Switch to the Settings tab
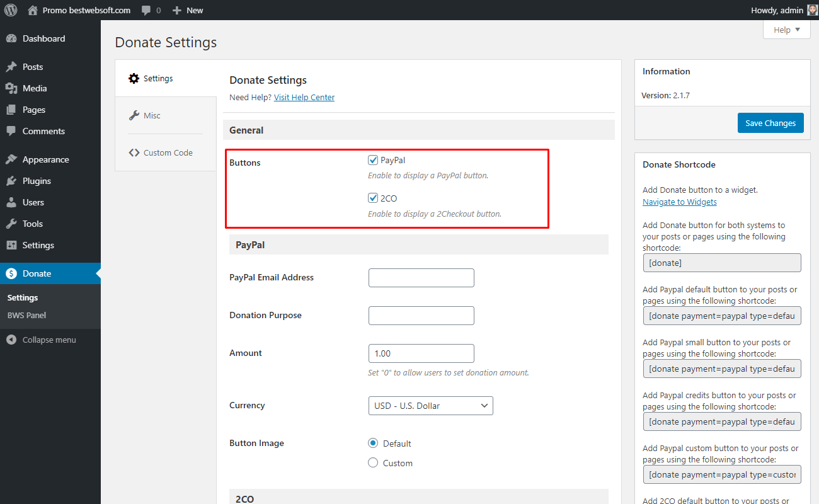Screen dimensions: 819x504 point(166,78)
